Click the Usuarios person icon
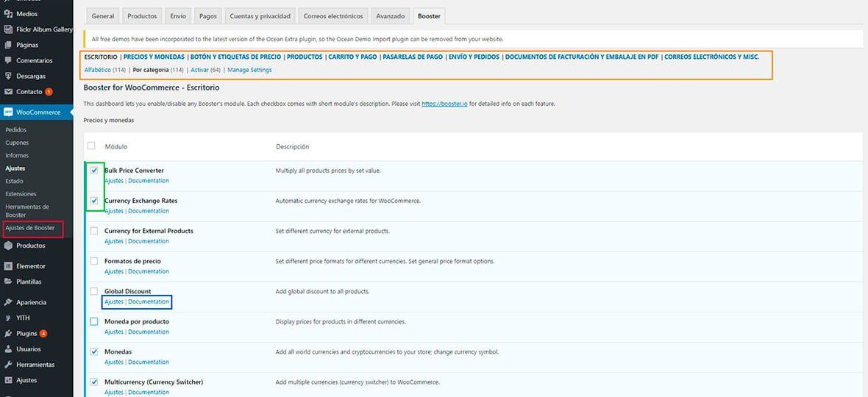 click(8, 349)
